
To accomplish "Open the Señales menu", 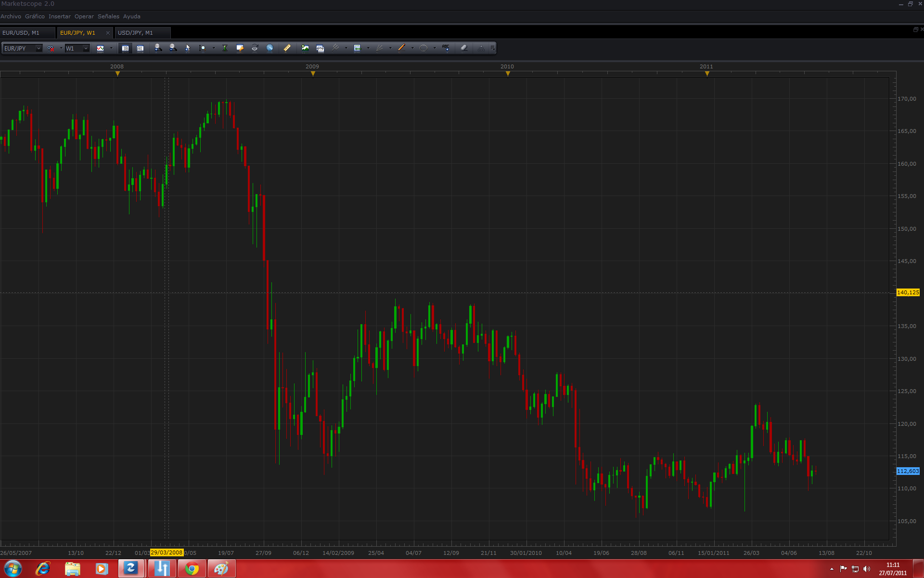I will coord(108,16).
